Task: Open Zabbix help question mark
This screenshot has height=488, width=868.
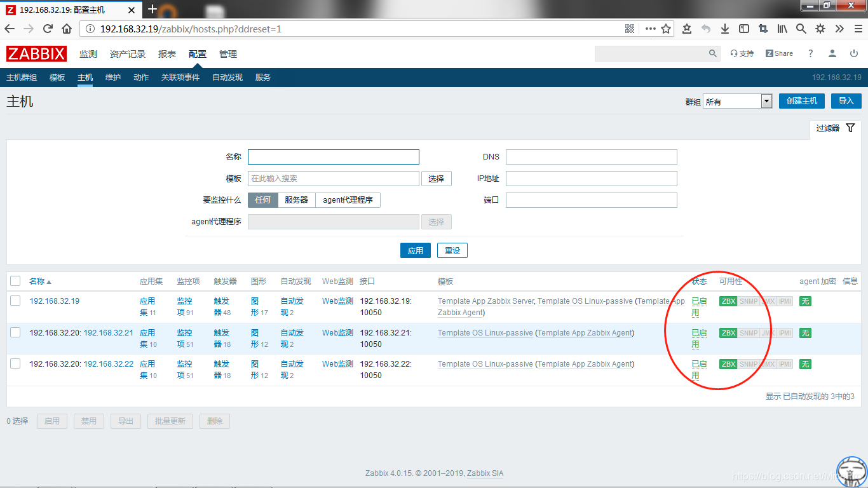Action: coord(810,54)
